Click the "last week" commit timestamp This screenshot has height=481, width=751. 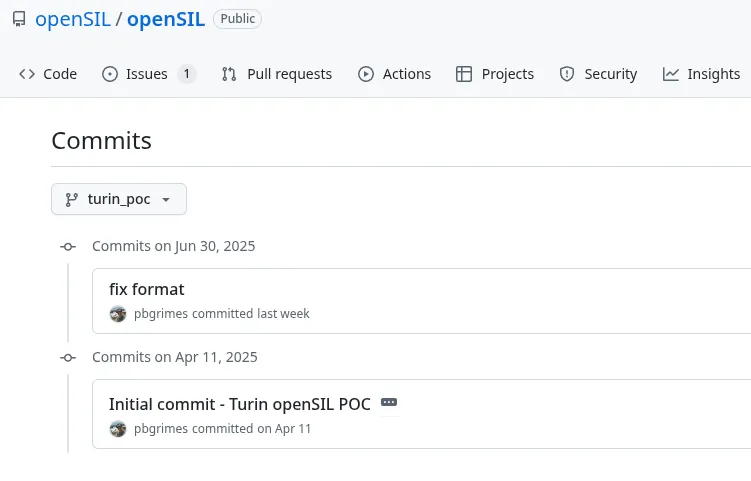click(x=283, y=314)
